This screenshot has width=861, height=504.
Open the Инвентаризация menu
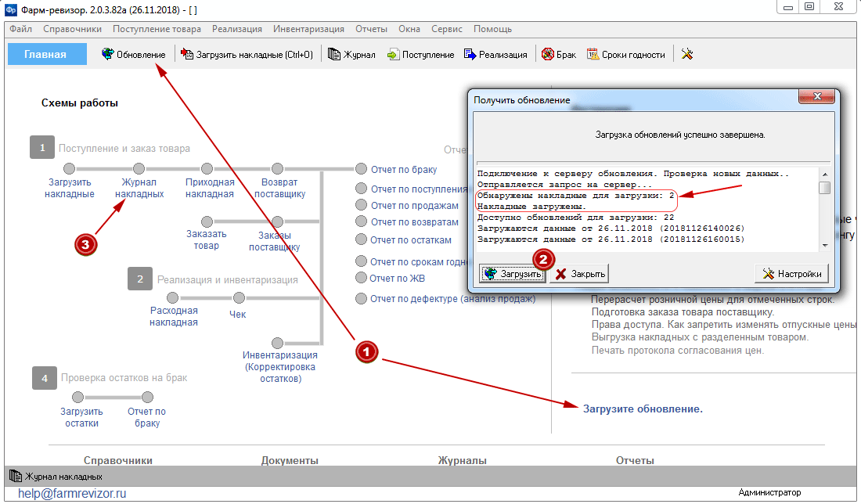308,29
